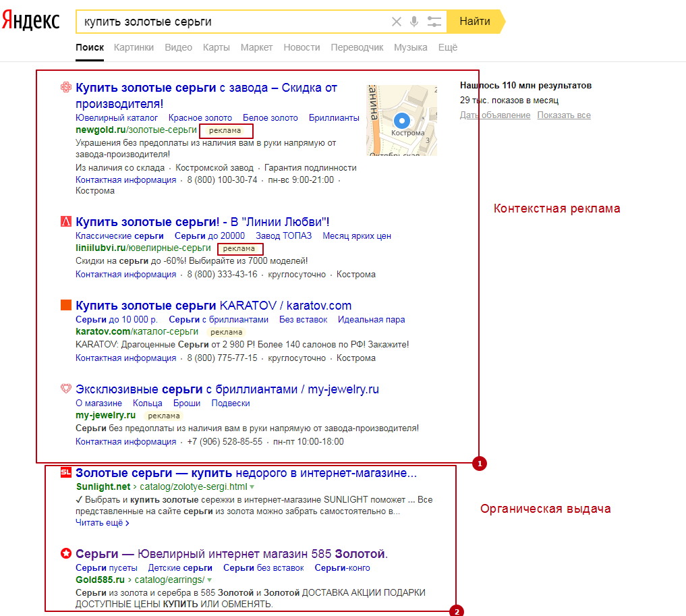Expand the Gold585.ru URL dropdown arrow
686x616 pixels.
pyautogui.click(x=210, y=580)
